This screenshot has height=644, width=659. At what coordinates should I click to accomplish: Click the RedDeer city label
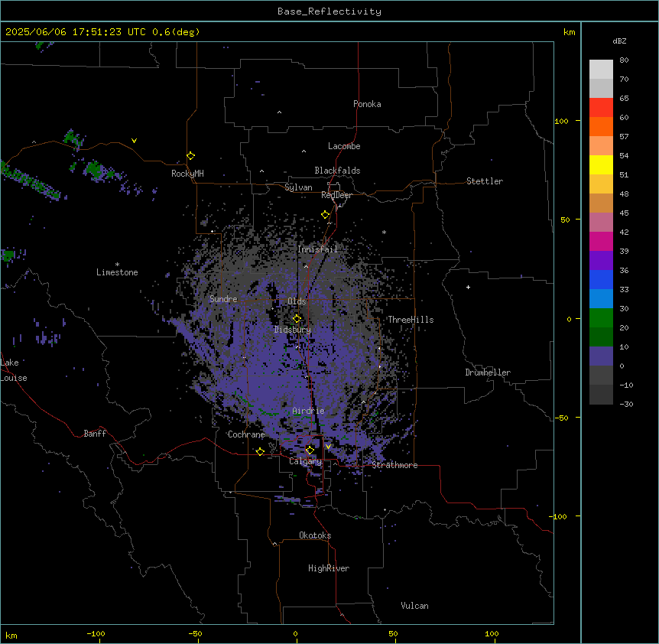(336, 195)
